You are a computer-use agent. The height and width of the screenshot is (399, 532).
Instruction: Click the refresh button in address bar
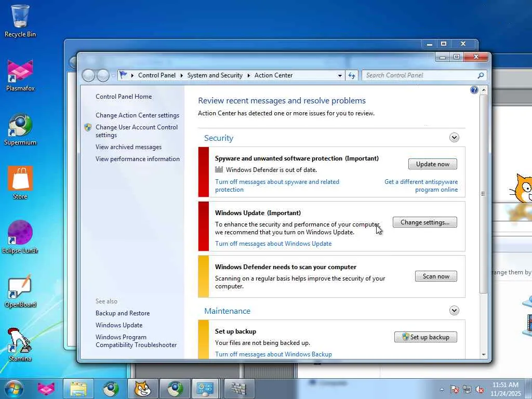coord(352,75)
